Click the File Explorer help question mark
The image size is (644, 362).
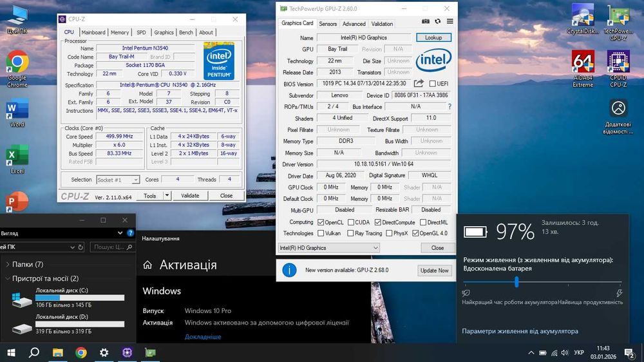(130, 233)
